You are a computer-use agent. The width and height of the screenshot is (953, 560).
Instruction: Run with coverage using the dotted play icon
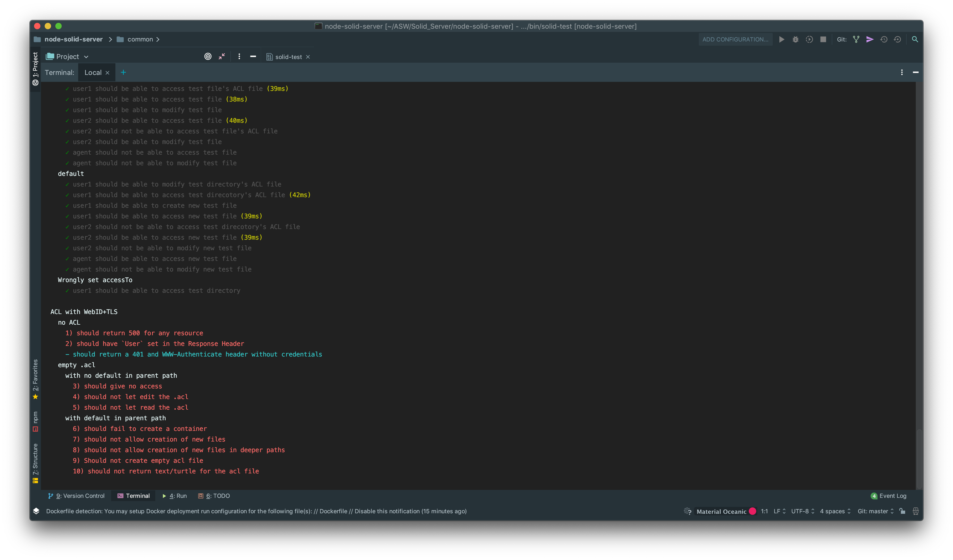[x=809, y=39]
